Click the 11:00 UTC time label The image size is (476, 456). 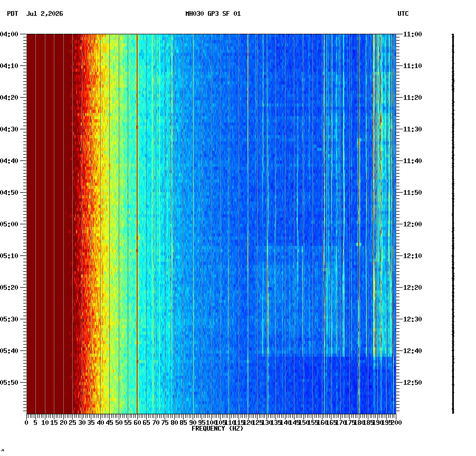413,34
